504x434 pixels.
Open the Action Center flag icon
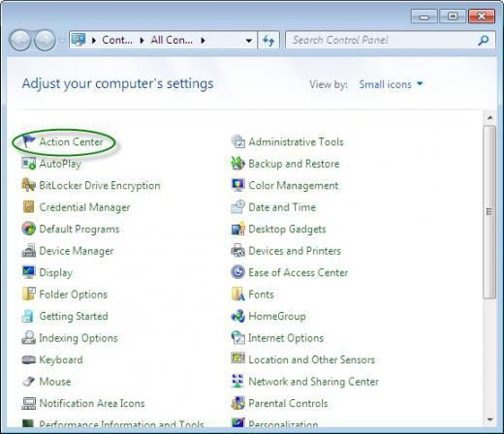(28, 141)
